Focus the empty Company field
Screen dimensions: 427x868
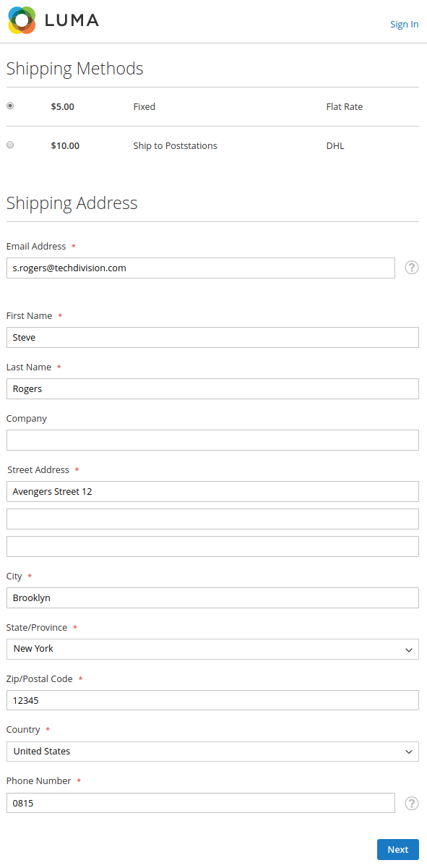click(212, 441)
